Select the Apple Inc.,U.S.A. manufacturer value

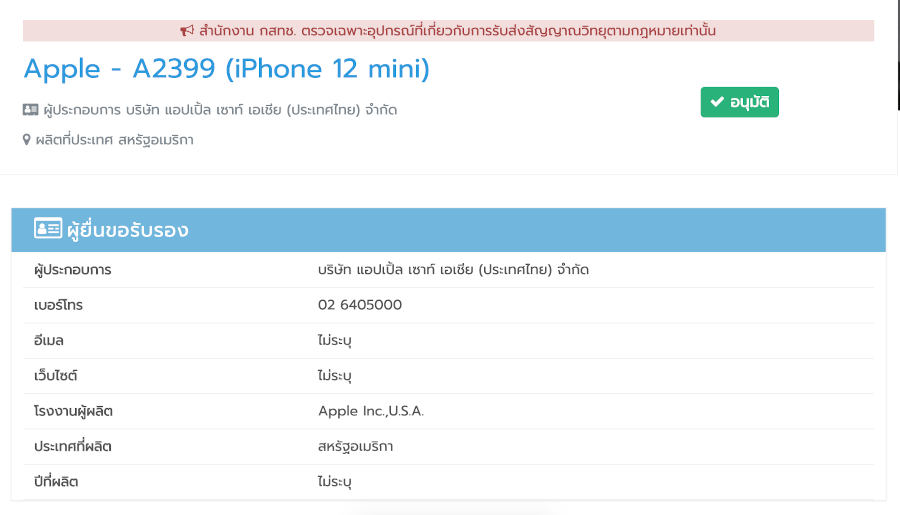pyautogui.click(x=371, y=411)
